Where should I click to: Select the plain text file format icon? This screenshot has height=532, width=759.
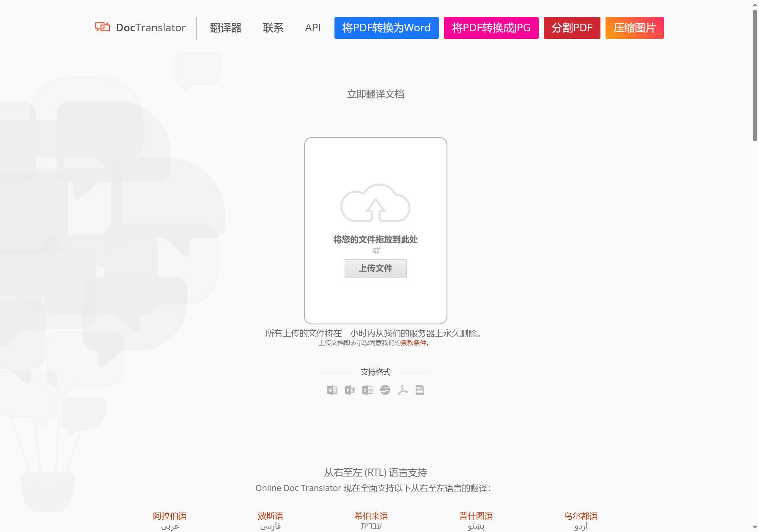[419, 390]
